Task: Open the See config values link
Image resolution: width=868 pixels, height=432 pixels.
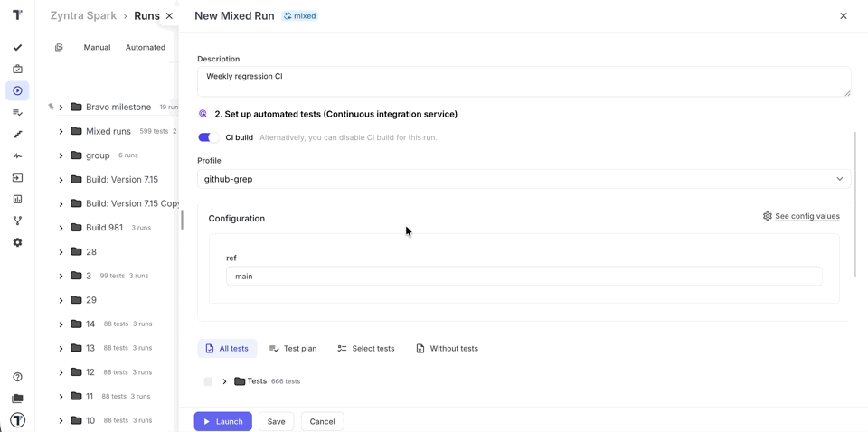Action: tap(807, 216)
